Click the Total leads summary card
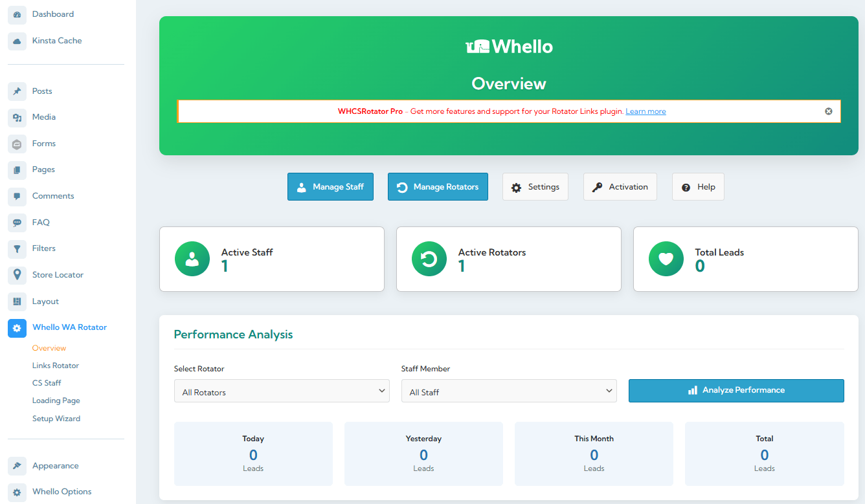 pos(765,454)
